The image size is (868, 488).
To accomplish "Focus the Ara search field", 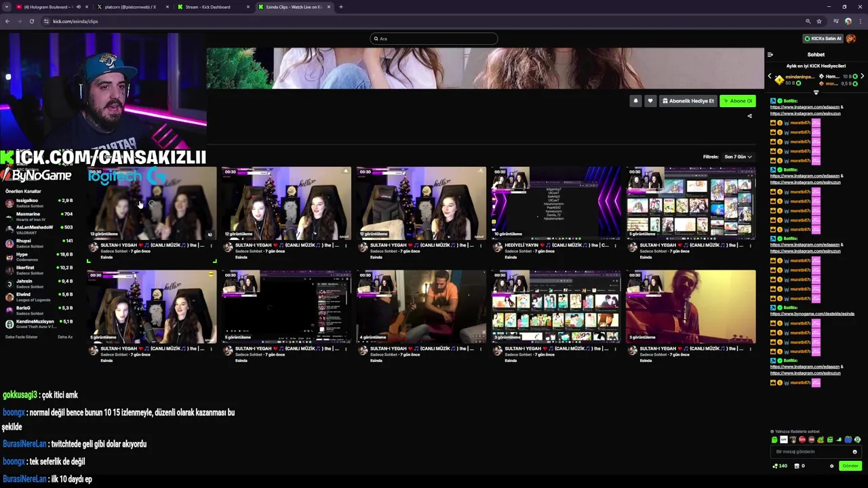I will (434, 39).
